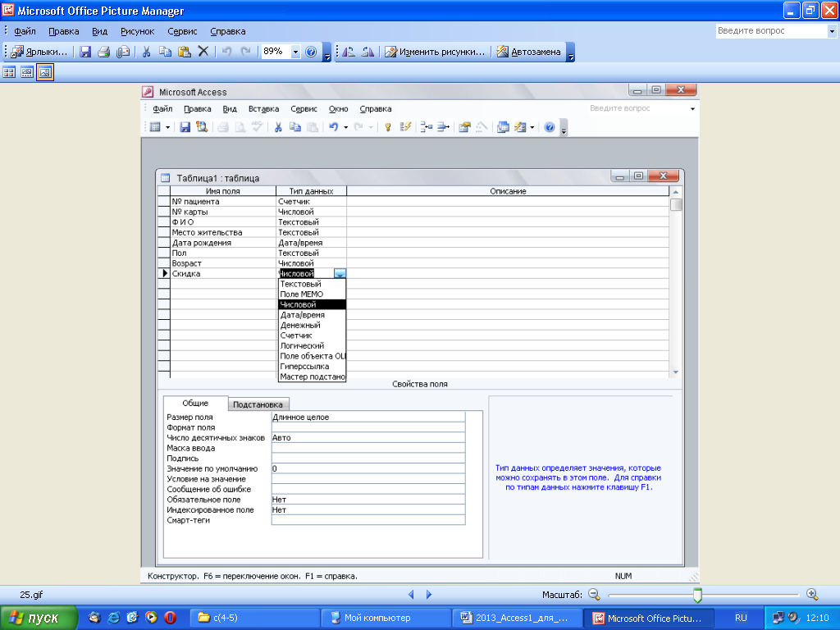Click the zoom out magnifier icon
Viewport: 840px width, 630px height.
594,594
